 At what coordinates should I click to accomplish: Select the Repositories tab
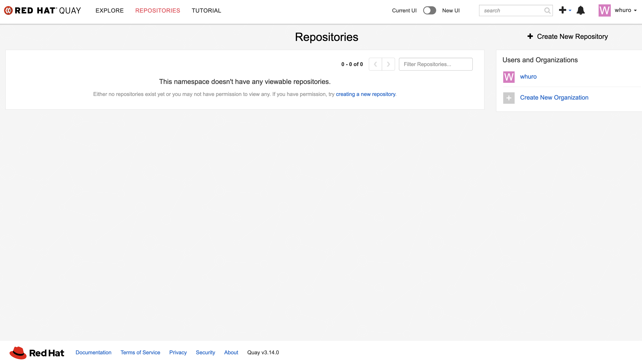(157, 10)
